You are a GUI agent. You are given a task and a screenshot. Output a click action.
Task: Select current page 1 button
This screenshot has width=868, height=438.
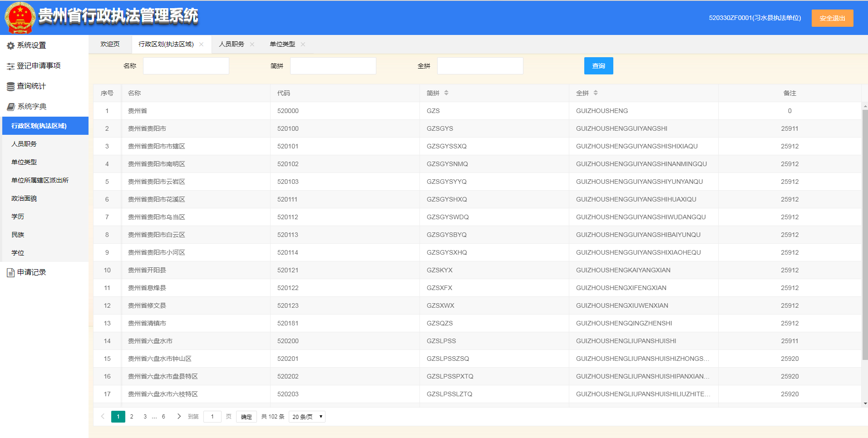coord(118,416)
